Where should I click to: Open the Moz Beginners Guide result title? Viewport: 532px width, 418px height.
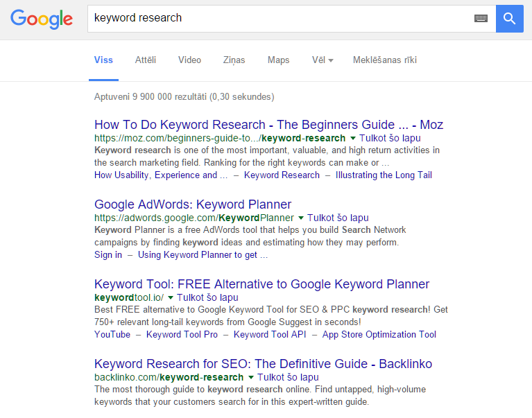pyautogui.click(x=268, y=125)
